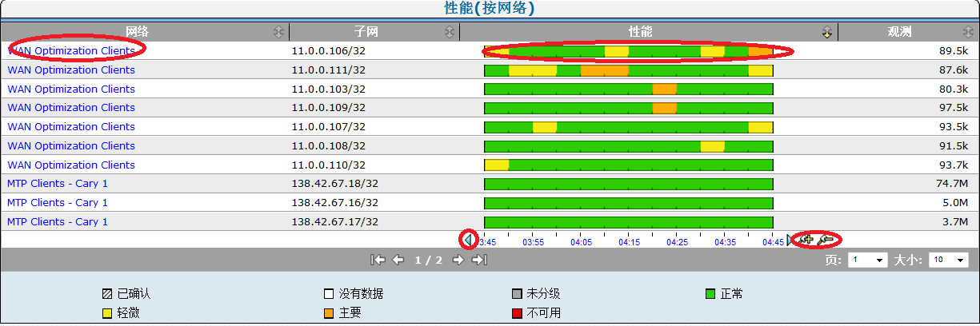
Task: Open WAN Optimization Clients for 11.0.0.108/32
Action: [x=71, y=145]
